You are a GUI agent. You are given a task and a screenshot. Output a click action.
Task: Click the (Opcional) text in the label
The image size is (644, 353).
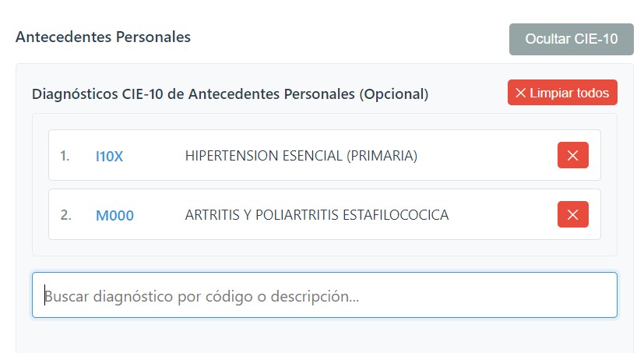tap(393, 94)
